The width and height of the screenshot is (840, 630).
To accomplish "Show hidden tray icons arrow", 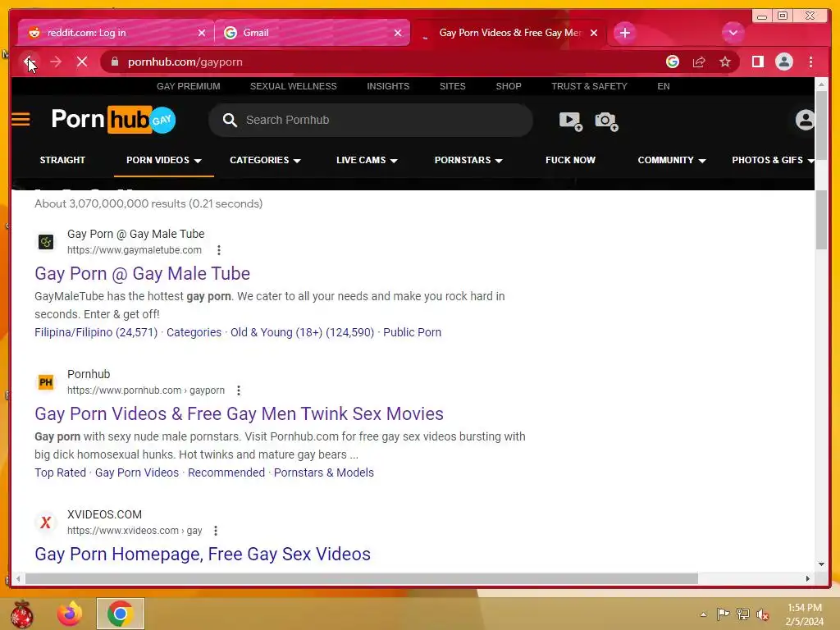I will [x=703, y=614].
